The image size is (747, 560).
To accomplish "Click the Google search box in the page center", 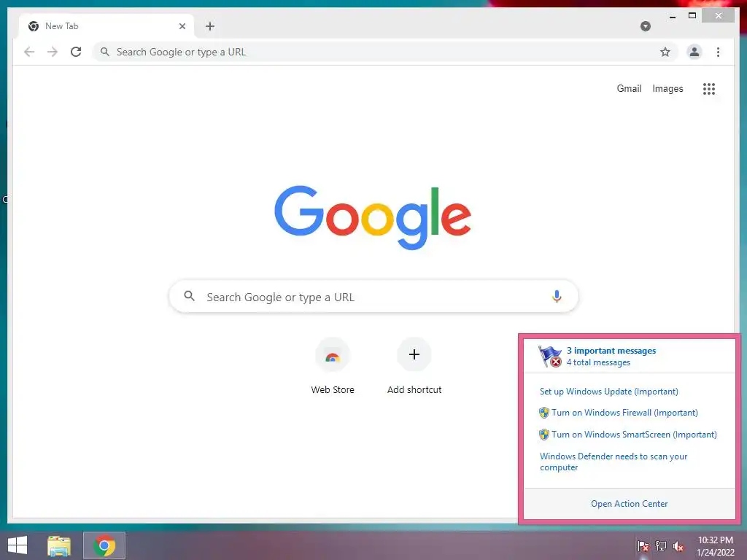I will point(373,296).
